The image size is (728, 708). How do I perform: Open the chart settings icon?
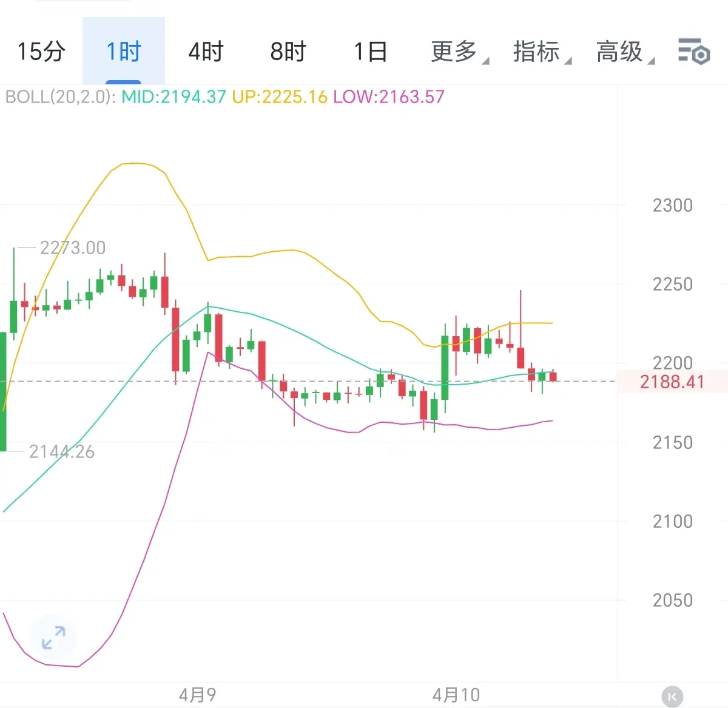point(693,51)
